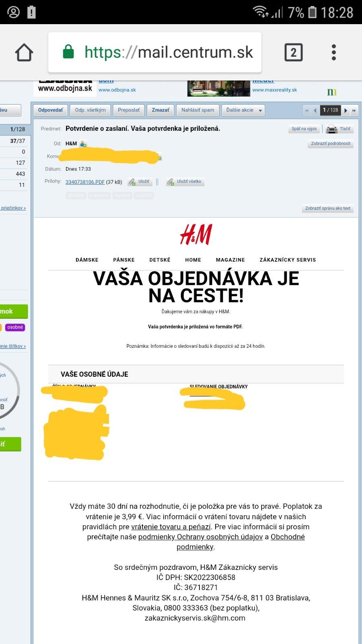The height and width of the screenshot is (644, 362).
Task: Expand the Ďalšie akcie dropdown
Action: click(244, 110)
